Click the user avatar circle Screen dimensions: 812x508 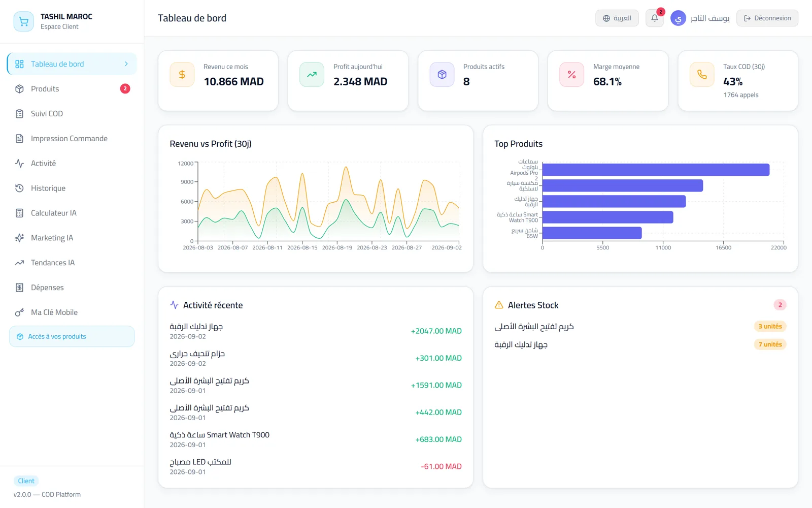[x=678, y=18]
